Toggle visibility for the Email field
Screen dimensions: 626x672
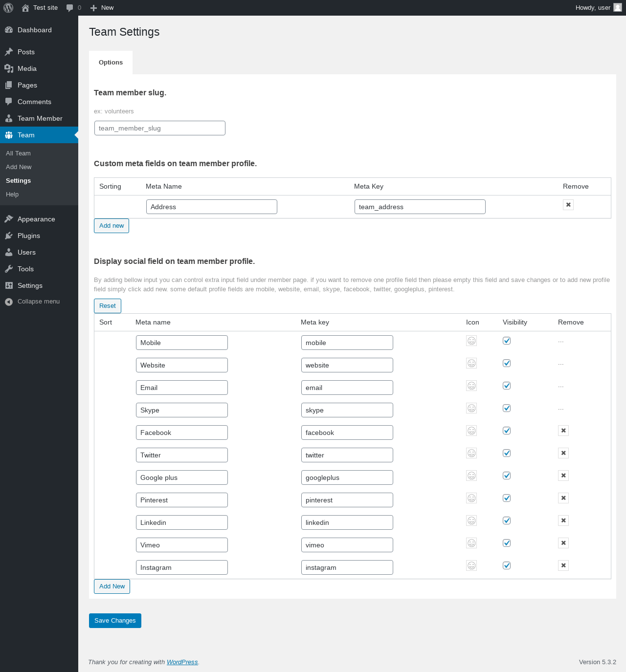pyautogui.click(x=507, y=386)
